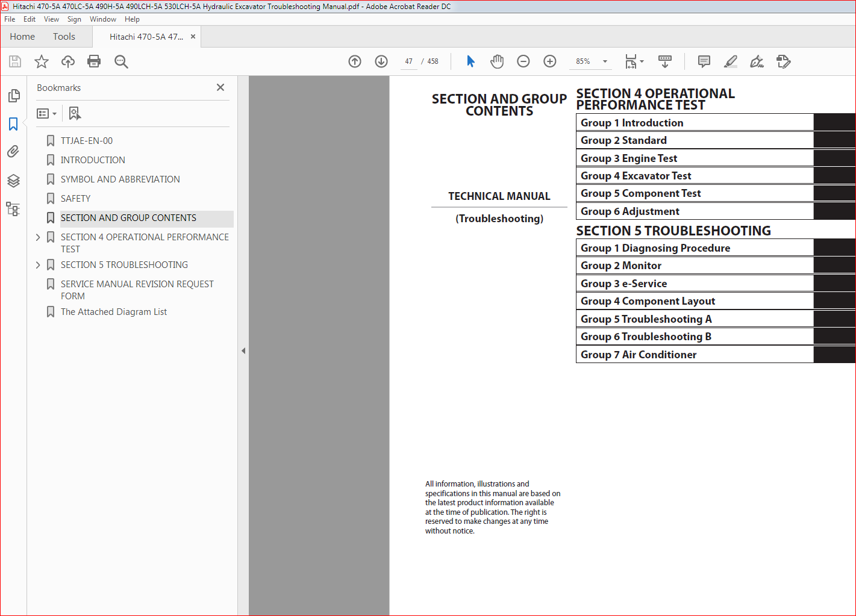856x616 pixels.
Task: Activate the selection arrow tool
Action: point(470,61)
